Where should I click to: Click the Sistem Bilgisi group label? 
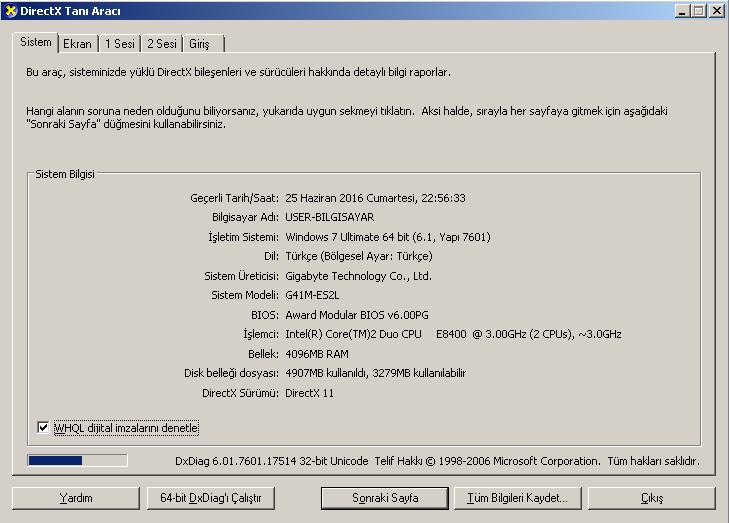[x=65, y=174]
